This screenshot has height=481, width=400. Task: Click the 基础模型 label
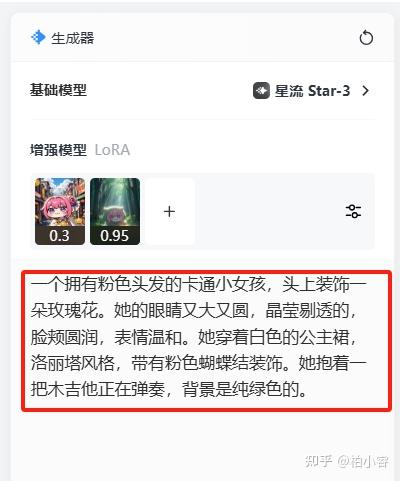(x=58, y=90)
